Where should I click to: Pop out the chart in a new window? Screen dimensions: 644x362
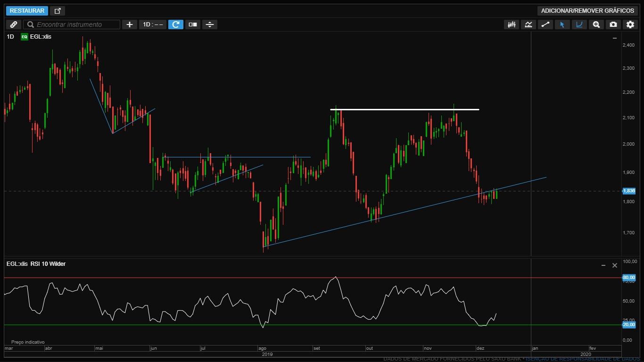pyautogui.click(x=58, y=11)
